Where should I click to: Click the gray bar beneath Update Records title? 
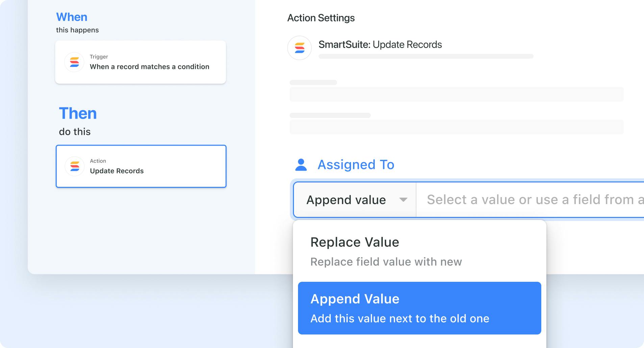(x=426, y=56)
